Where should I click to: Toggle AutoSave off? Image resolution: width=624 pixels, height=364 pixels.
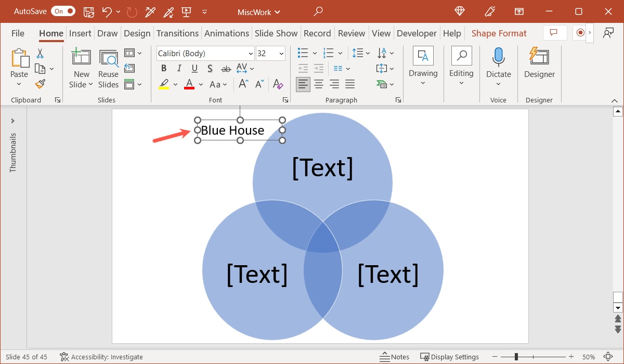(x=62, y=11)
